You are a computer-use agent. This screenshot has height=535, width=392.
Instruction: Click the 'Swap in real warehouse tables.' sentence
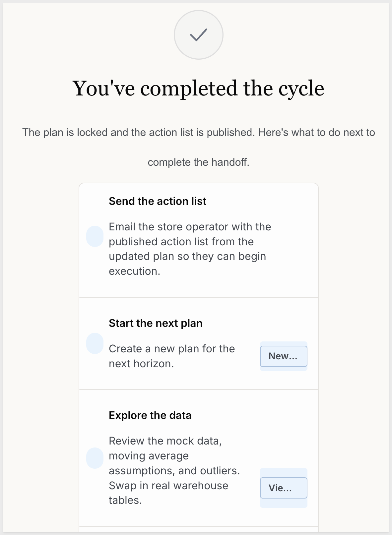point(168,493)
